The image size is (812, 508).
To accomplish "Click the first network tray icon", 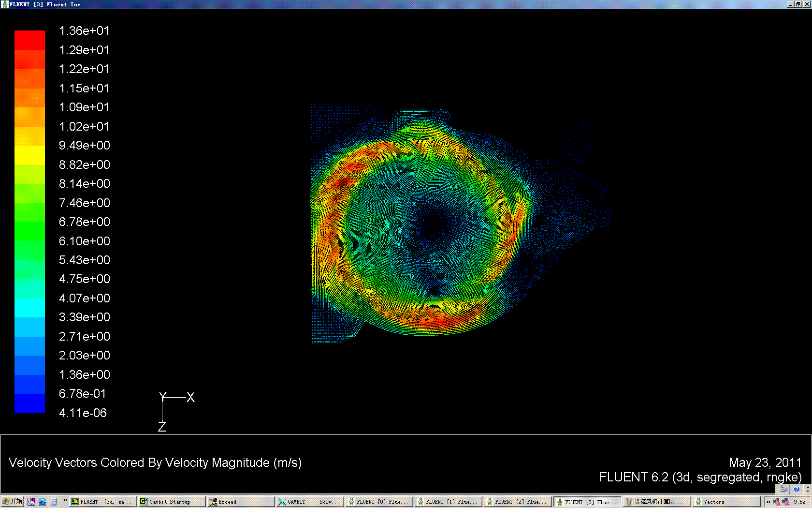I will [x=777, y=502].
